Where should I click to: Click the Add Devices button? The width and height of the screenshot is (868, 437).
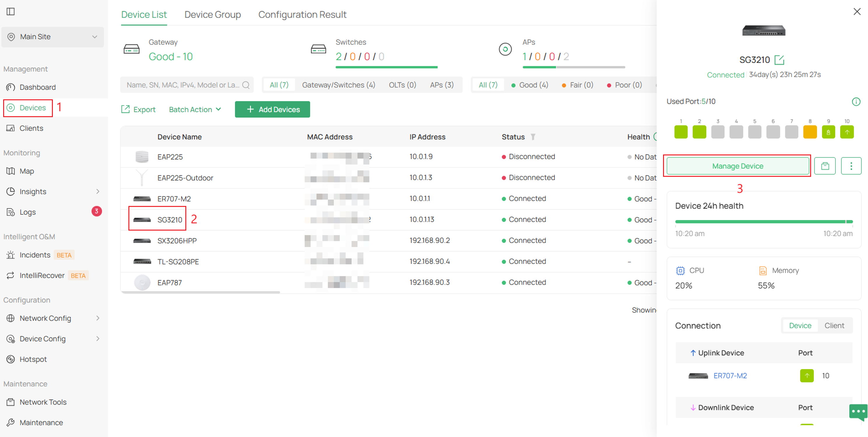[x=272, y=110]
